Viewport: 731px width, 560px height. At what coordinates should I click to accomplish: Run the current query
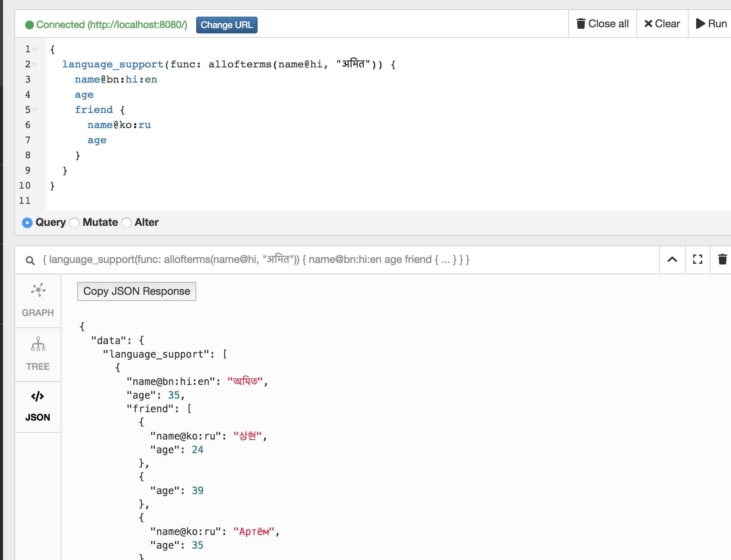711,24
